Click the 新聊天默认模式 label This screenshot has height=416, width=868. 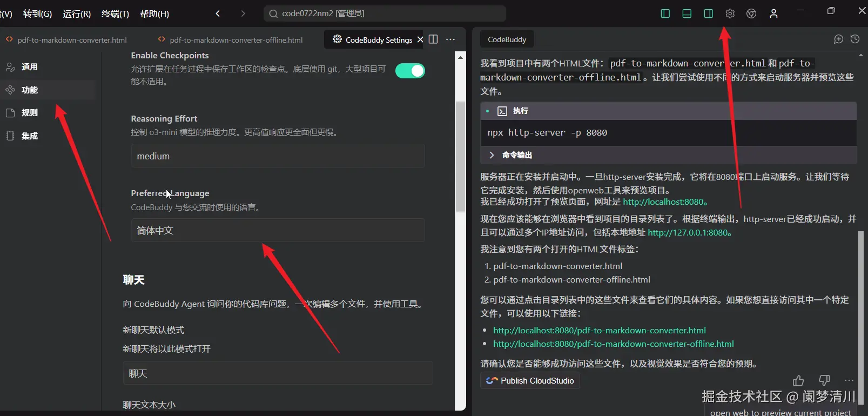point(153,330)
